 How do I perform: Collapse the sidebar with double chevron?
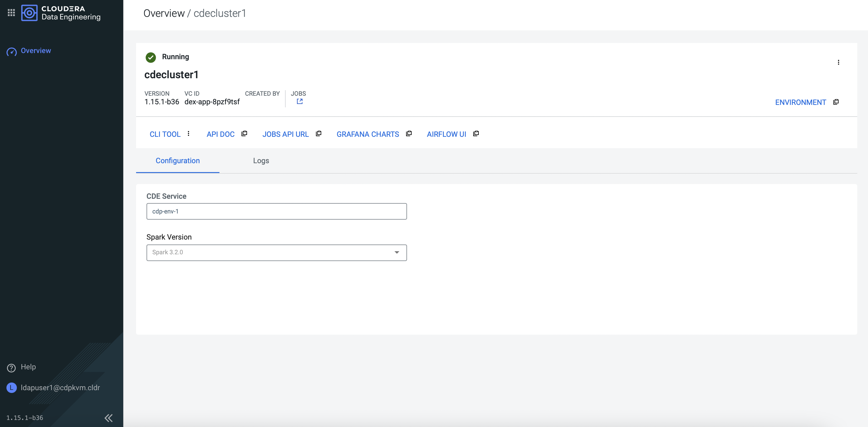(108, 418)
